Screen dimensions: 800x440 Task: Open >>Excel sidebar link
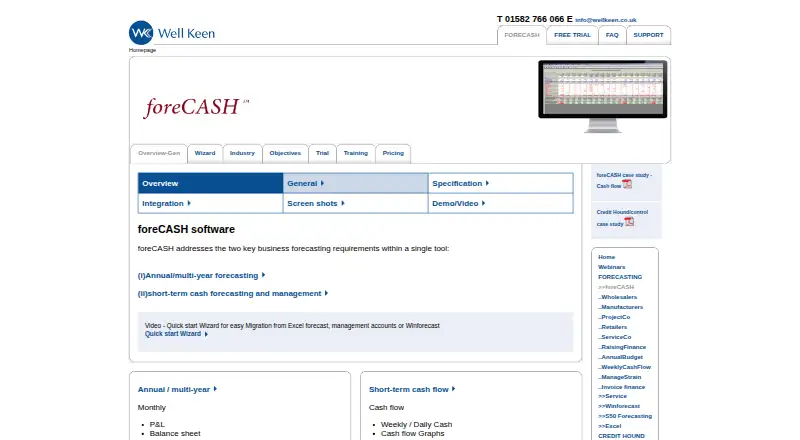point(610,426)
